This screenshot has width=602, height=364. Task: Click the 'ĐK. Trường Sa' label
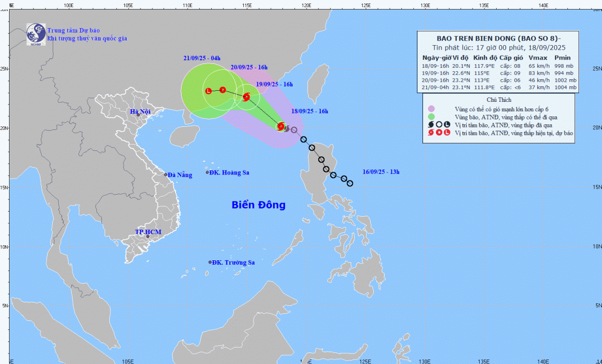coord(233,262)
